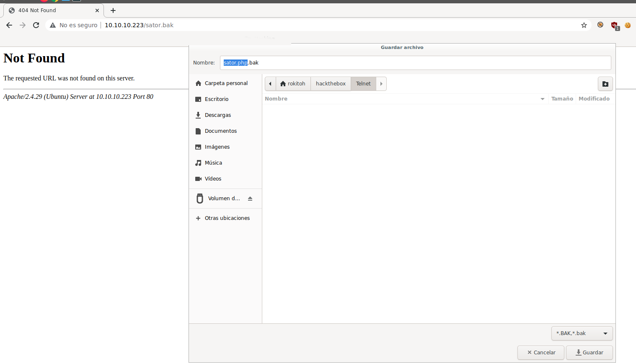Open the *.BAK file type dropdown
The height and width of the screenshot is (364, 636).
tap(582, 333)
